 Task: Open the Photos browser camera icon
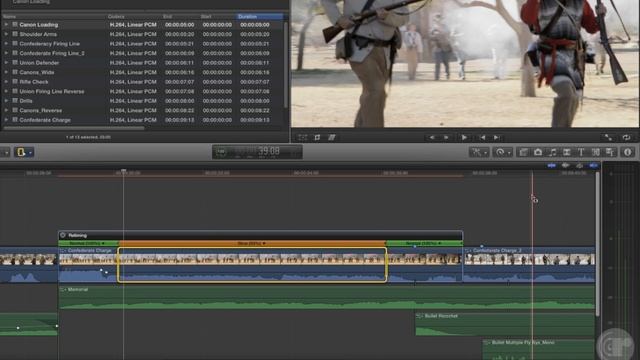(x=538, y=152)
